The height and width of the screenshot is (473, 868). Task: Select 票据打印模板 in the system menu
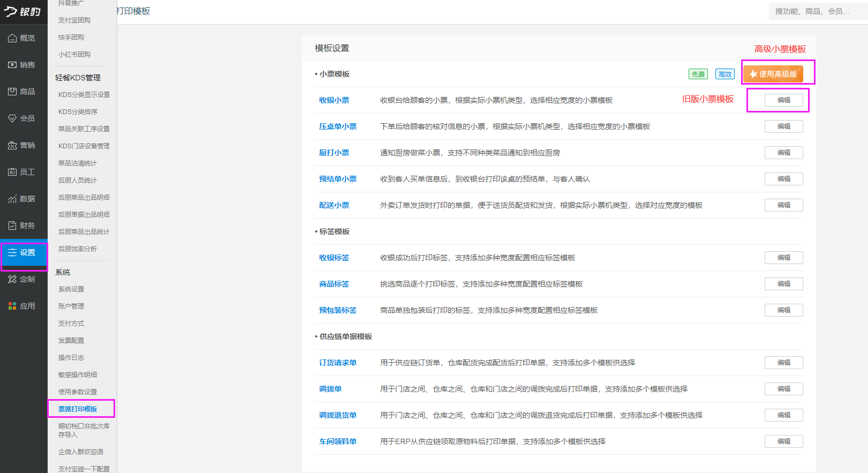click(78, 409)
